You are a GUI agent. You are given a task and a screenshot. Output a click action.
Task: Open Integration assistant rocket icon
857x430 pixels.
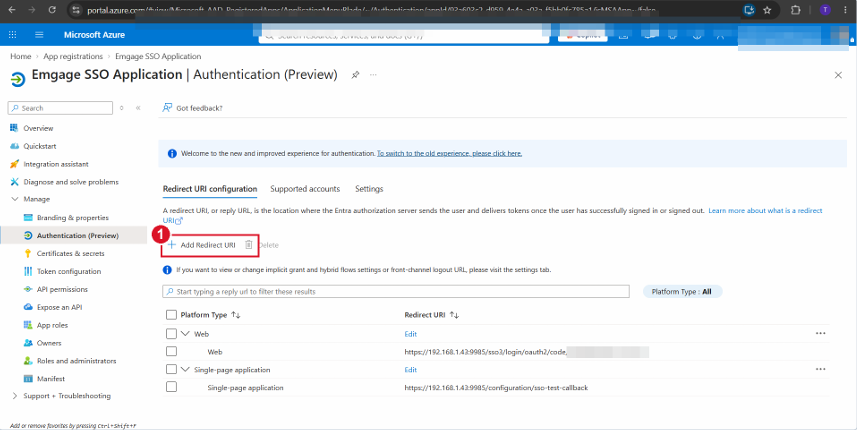(x=15, y=164)
